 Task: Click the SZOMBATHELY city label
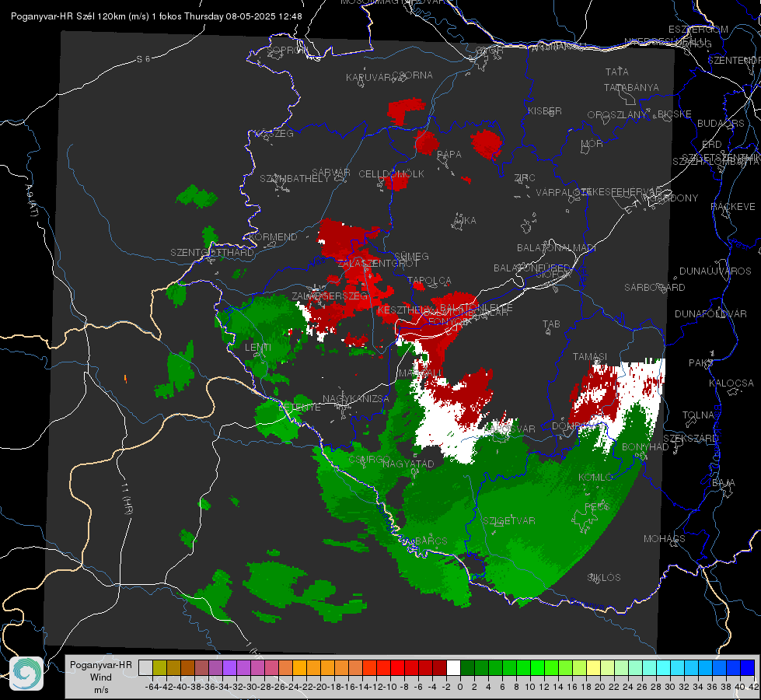[x=295, y=179]
